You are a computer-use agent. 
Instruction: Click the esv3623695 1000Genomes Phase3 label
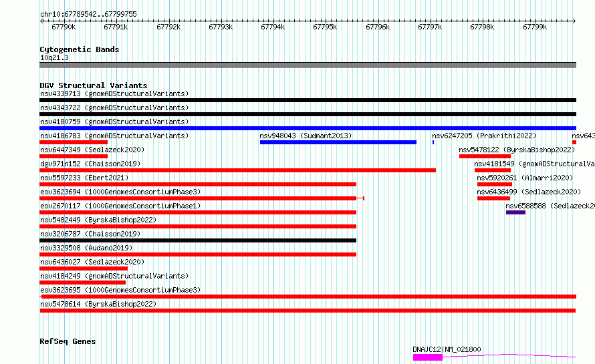click(x=120, y=290)
